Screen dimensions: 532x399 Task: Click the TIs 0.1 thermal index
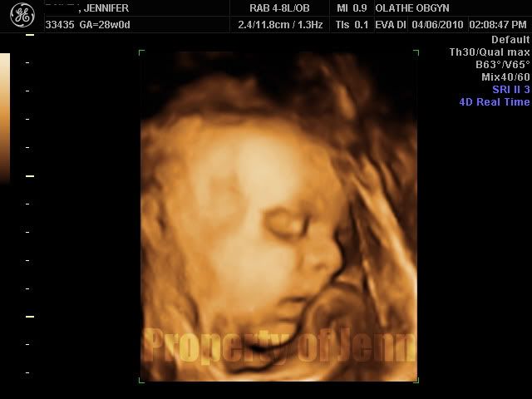(352, 25)
